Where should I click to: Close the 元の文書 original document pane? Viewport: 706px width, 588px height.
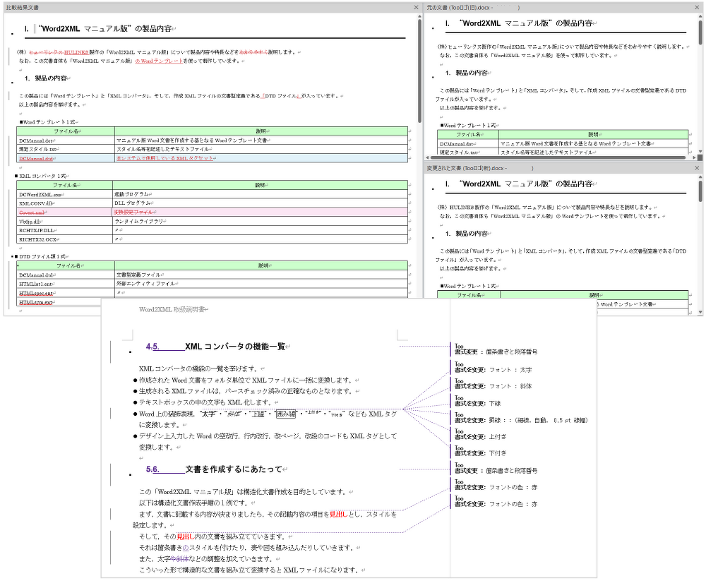click(x=697, y=7)
